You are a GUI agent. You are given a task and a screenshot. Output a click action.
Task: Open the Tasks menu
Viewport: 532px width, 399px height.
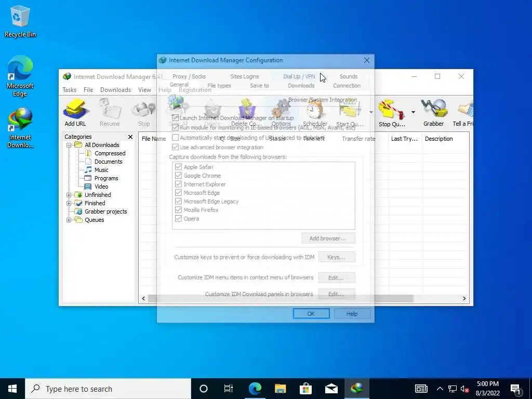(x=69, y=89)
